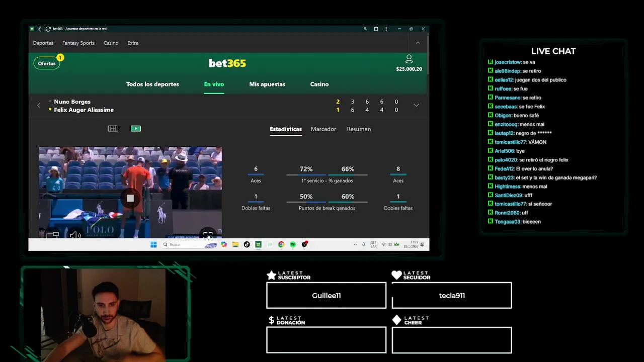The height and width of the screenshot is (362, 644).
Task: Click player name Nuno Borges
Action: [x=72, y=102]
